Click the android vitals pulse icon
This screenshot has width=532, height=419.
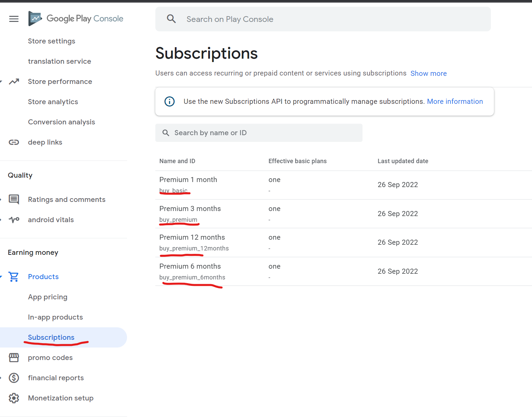14,220
